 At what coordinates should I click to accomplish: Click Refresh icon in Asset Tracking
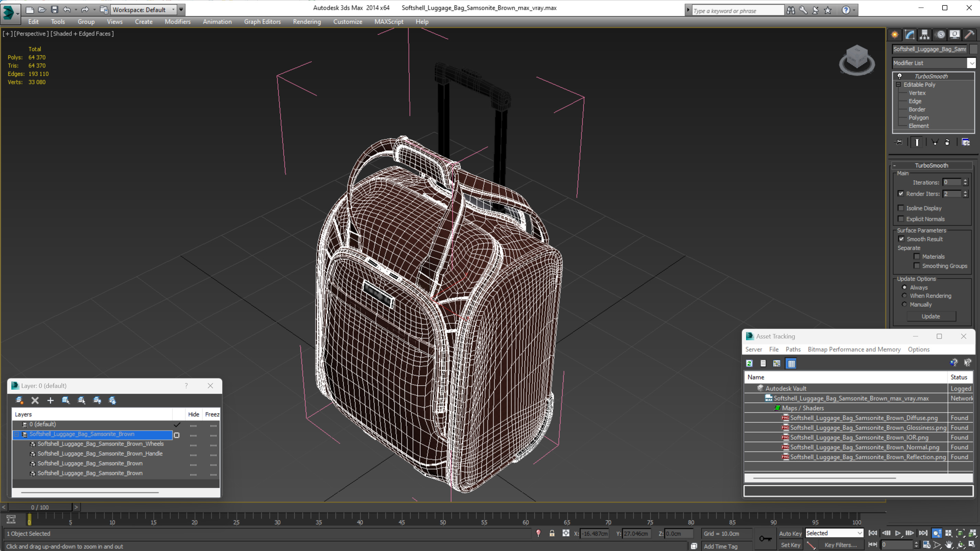coord(750,364)
